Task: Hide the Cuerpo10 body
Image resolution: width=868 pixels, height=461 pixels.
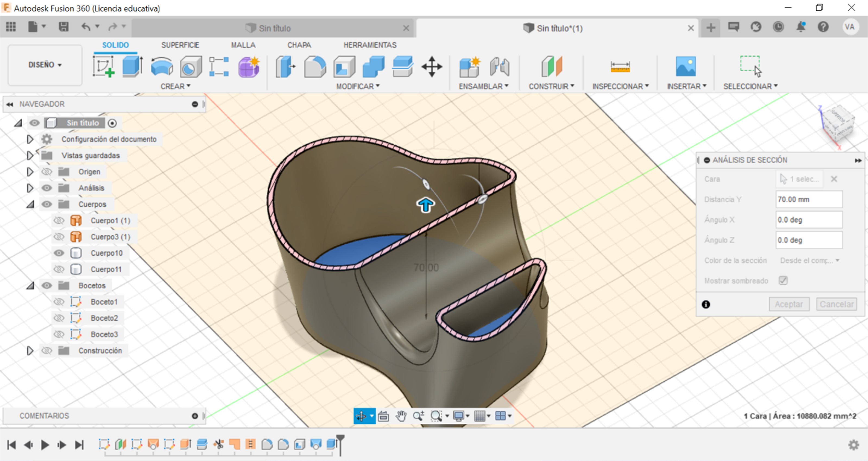Action: (59, 253)
